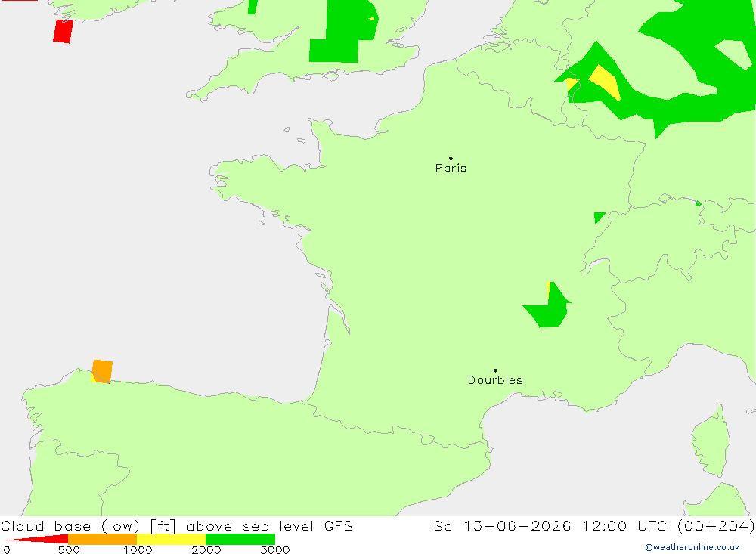Viewport: 756px width, 554px height.
Task: Click the small green triangle near Swiss border
Action: (x=598, y=218)
